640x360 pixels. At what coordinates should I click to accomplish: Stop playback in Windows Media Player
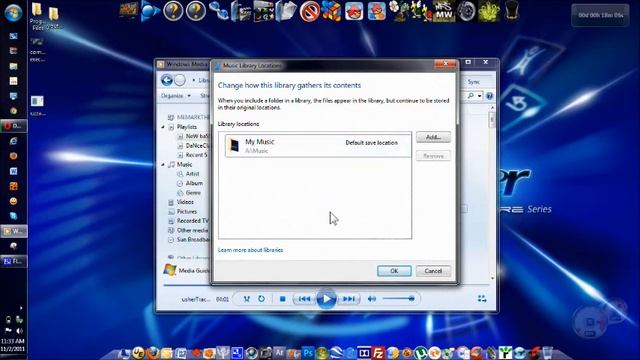(x=282, y=299)
